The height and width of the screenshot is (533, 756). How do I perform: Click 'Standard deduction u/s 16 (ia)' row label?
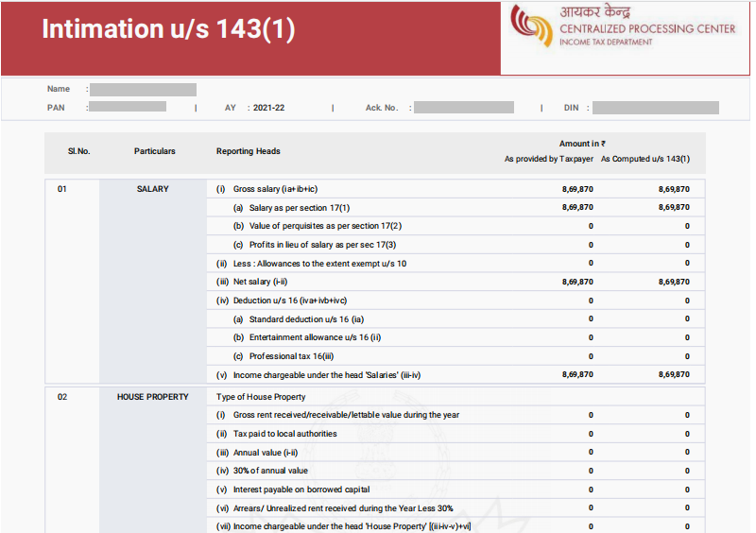[306, 319]
